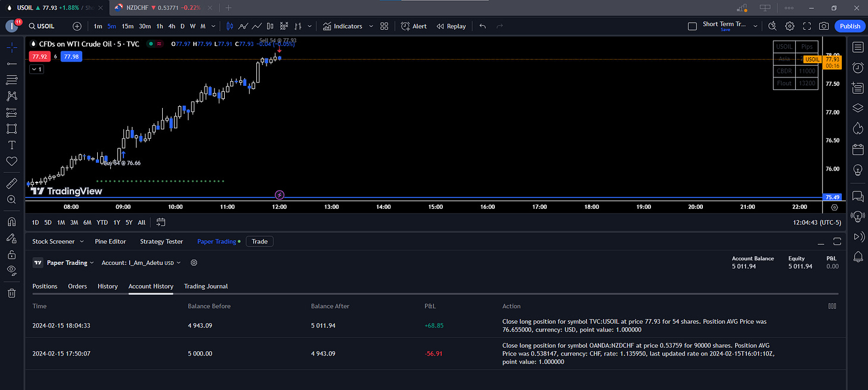Open the notifications bell icon
This screenshot has width=868, height=390.
[858, 257]
